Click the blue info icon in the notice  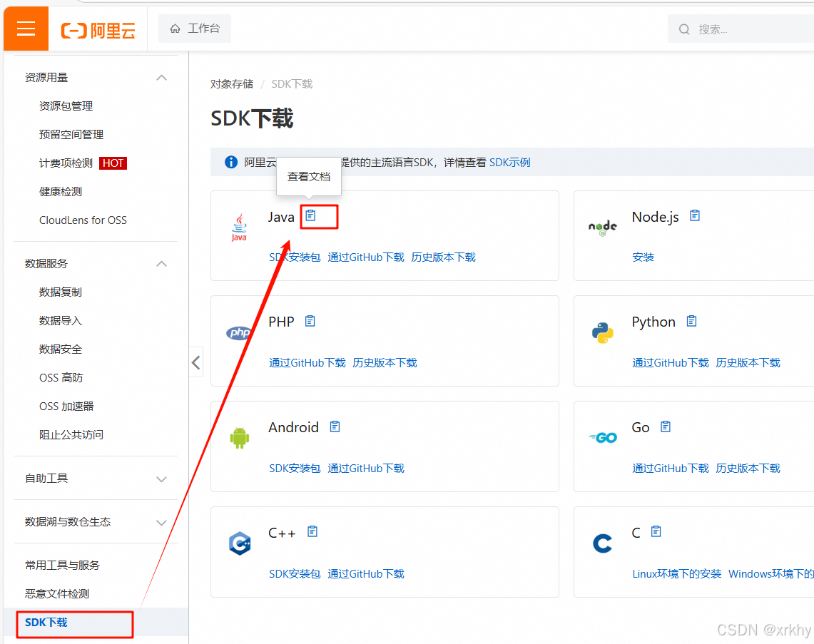pos(231,162)
